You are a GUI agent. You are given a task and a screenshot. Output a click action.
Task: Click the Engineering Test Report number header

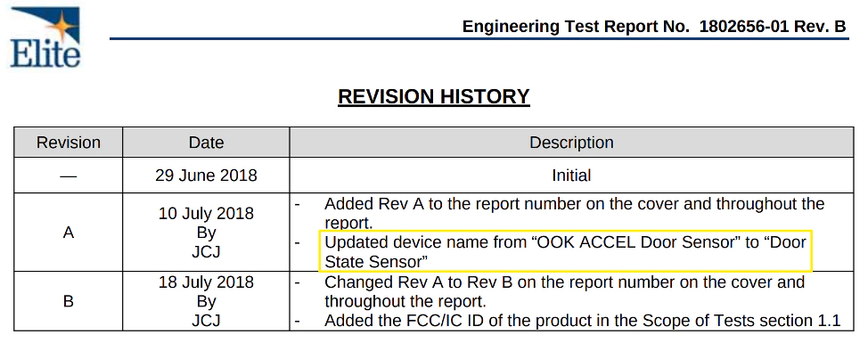[x=654, y=27]
